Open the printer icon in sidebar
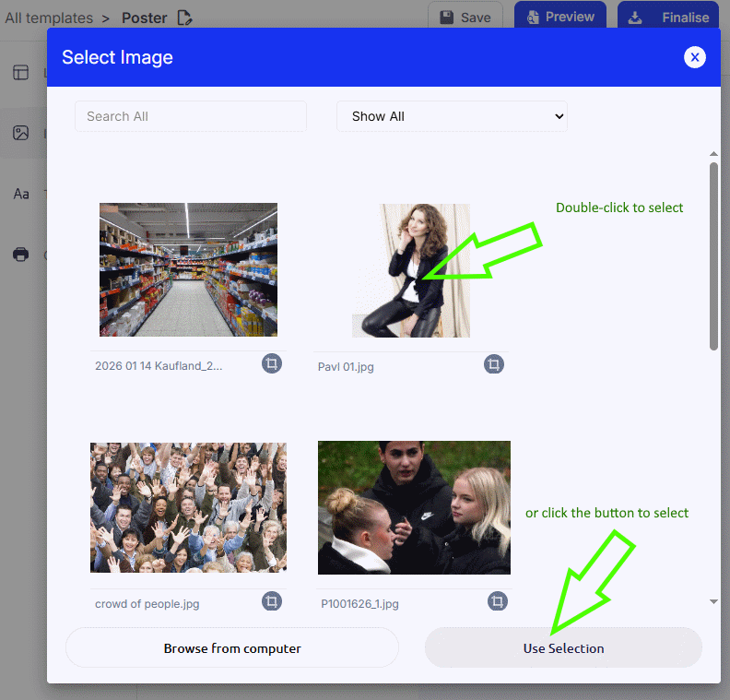 pyautogui.click(x=20, y=255)
